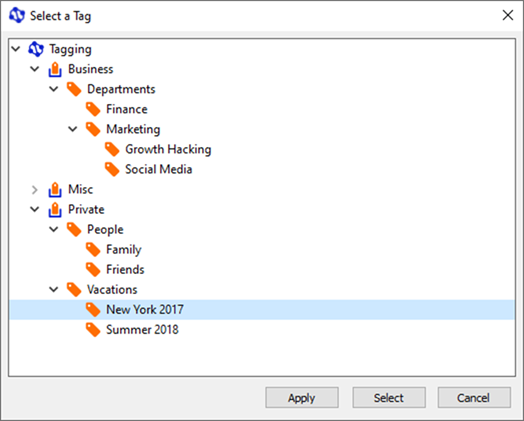
Task: Click the Private tag group icon
Action: [x=55, y=209]
